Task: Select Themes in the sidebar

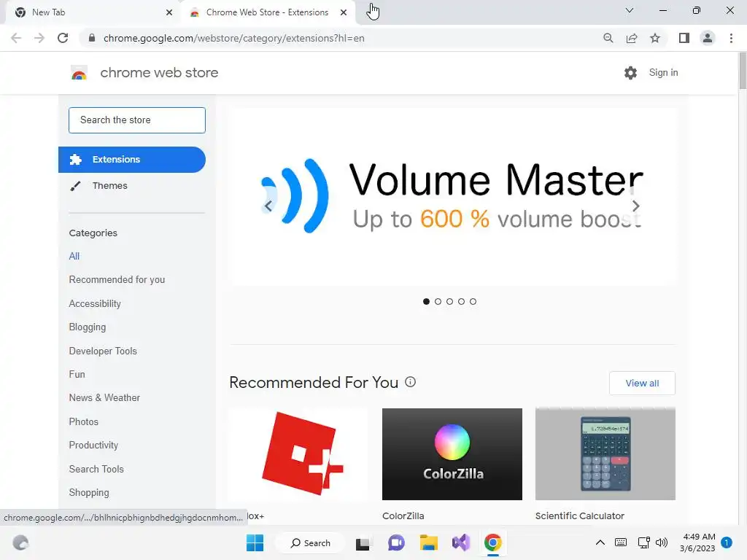Action: point(109,186)
